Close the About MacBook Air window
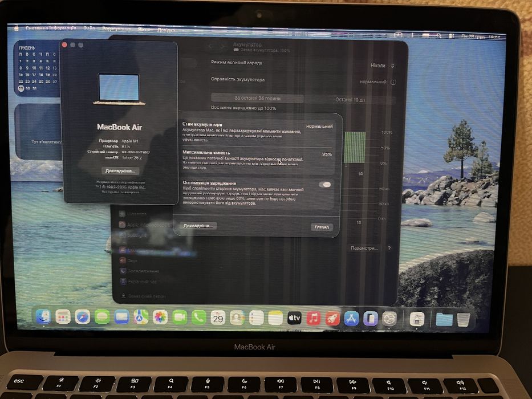 tap(64, 45)
